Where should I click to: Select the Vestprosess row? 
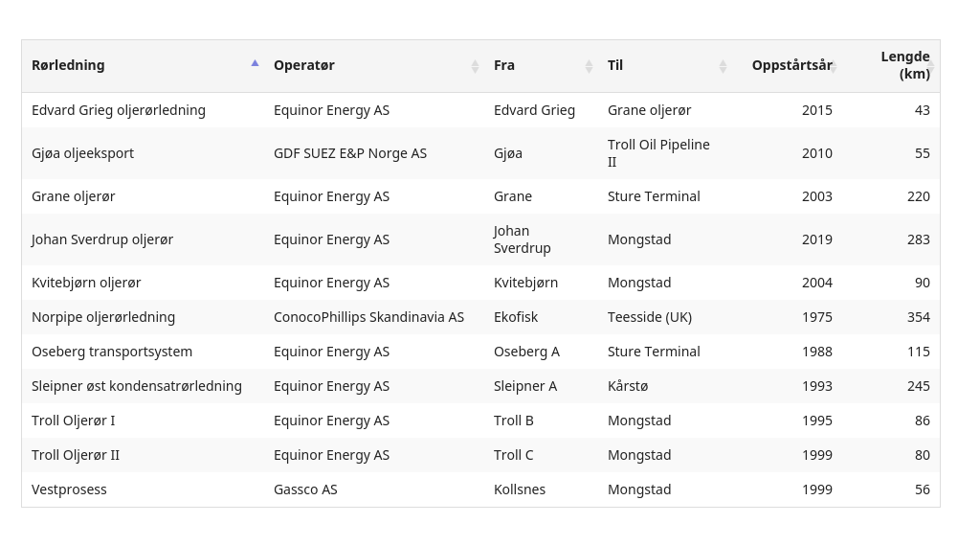[x=480, y=489]
